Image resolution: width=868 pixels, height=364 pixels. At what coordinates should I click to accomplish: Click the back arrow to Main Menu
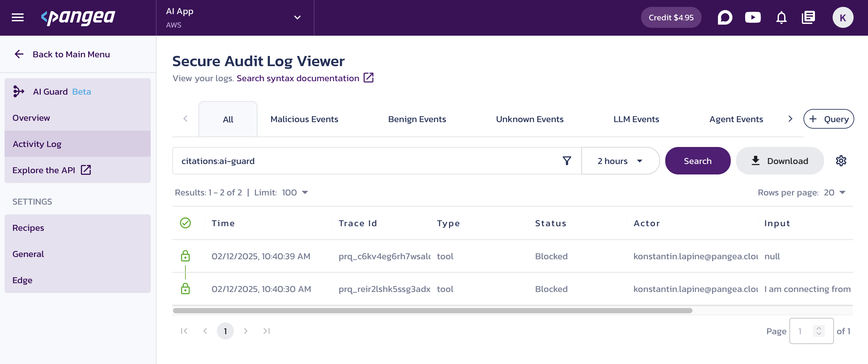point(19,54)
